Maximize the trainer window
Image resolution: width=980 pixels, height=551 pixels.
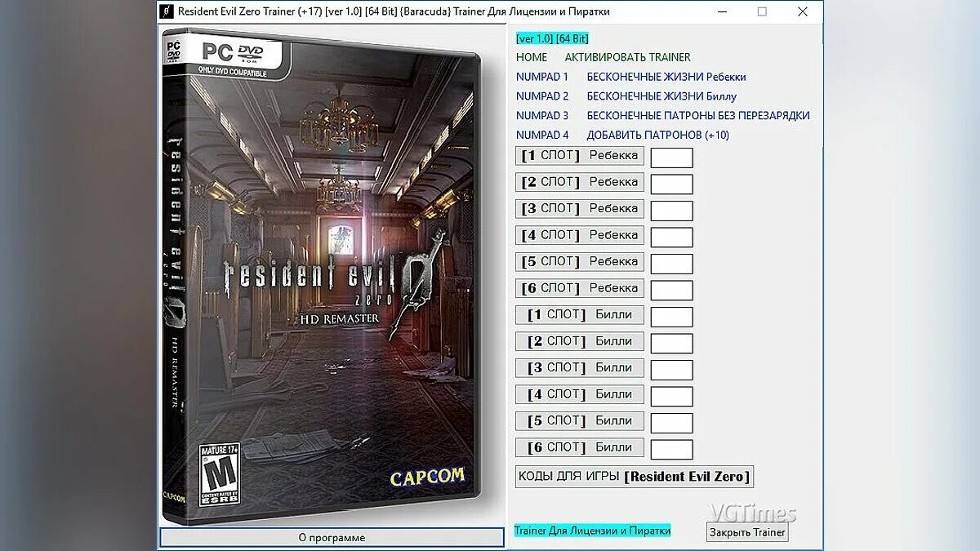point(762,11)
